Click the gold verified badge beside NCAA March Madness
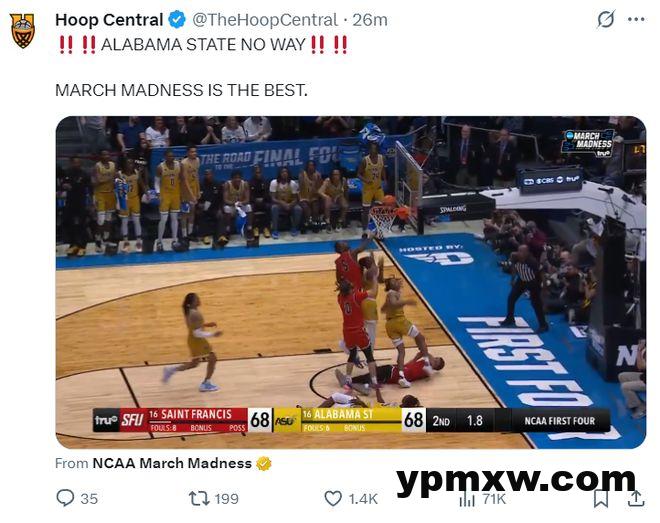660x523 pixels. click(264, 463)
